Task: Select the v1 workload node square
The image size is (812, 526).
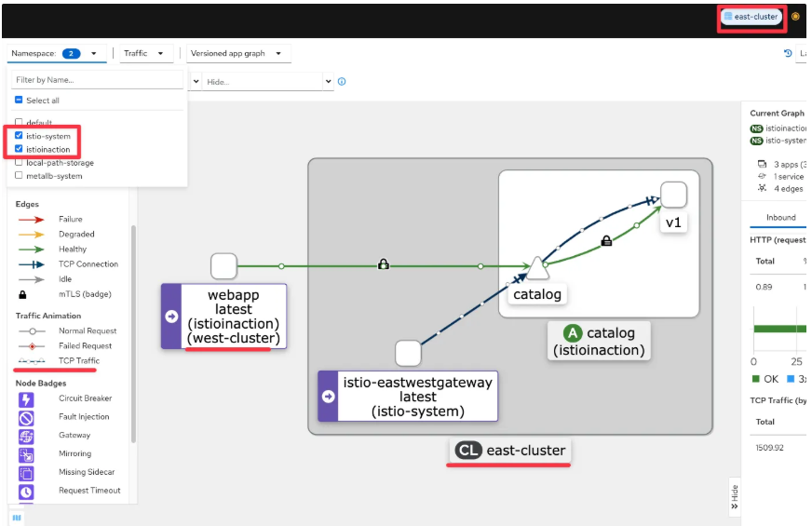Action: pos(674,195)
